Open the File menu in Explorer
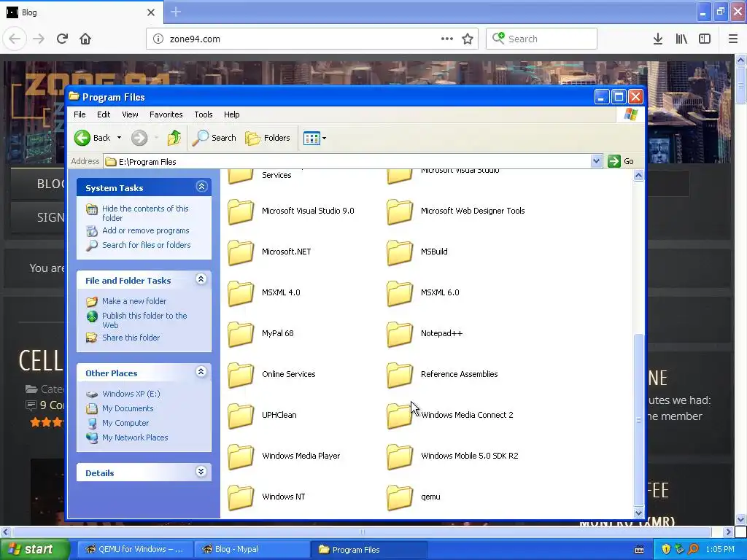 pos(80,114)
